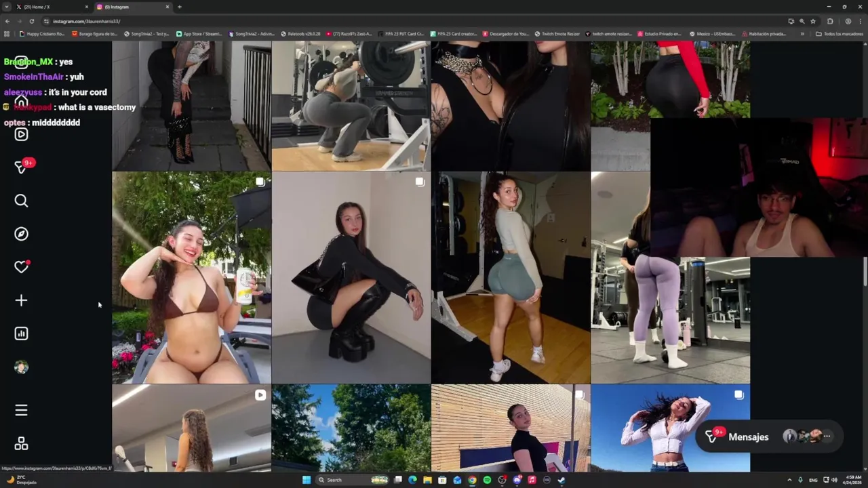The image size is (868, 488).
Task: Open Reels from the Instagram sidebar
Action: 21,134
